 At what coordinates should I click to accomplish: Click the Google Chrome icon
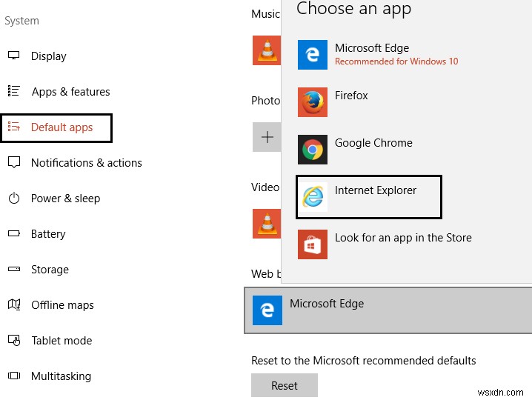(313, 150)
